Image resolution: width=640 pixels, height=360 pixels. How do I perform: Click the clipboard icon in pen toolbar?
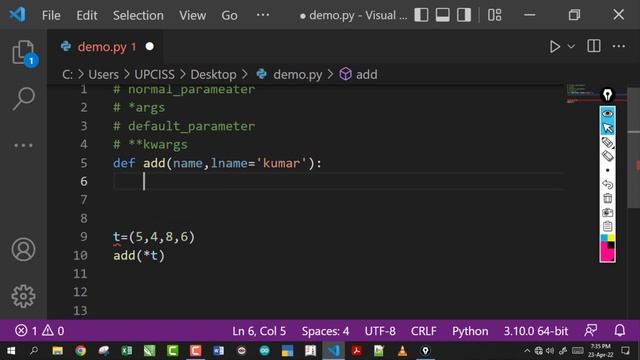(x=607, y=226)
